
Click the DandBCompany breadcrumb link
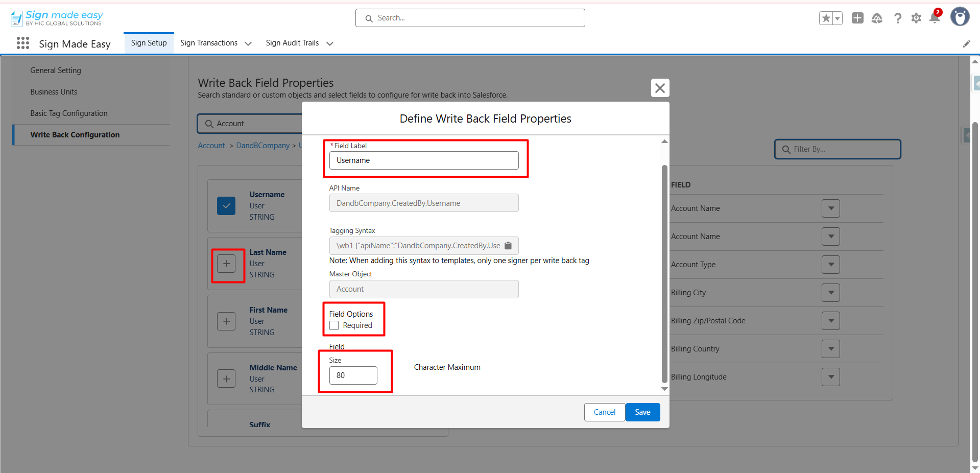(x=263, y=146)
